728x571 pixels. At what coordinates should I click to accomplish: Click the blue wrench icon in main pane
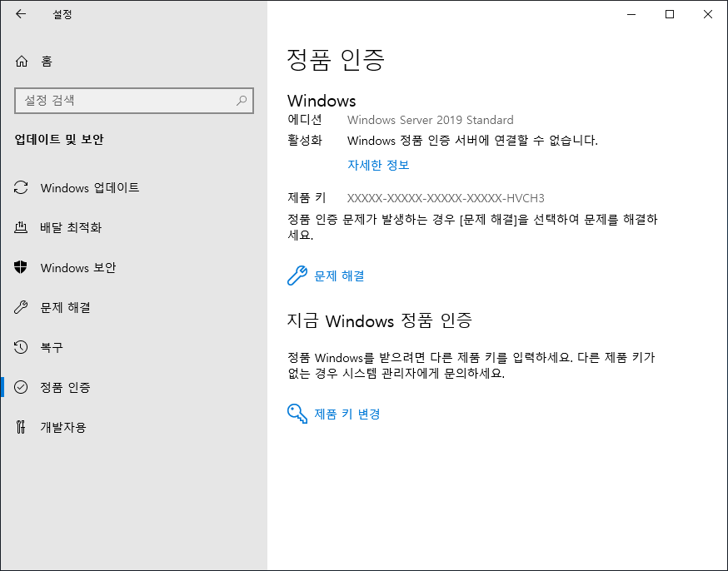click(x=297, y=276)
